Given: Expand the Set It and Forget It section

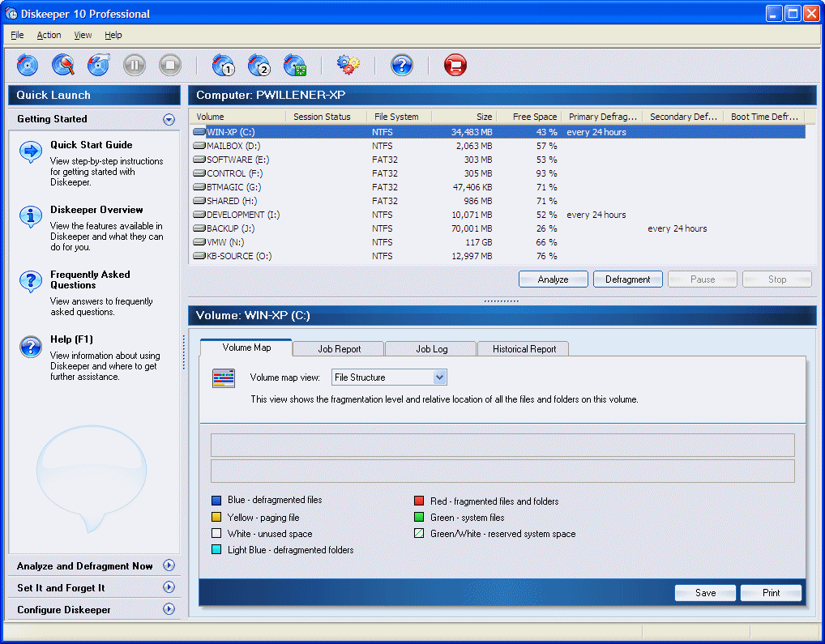Looking at the screenshot, I should click(x=169, y=587).
